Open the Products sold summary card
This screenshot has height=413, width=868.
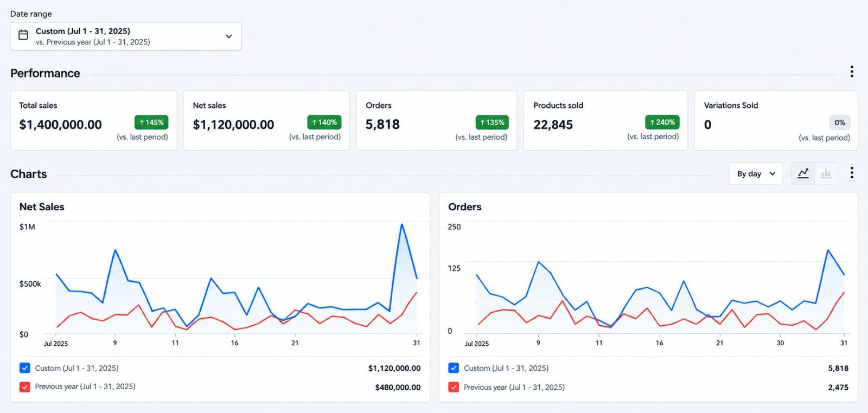(605, 120)
